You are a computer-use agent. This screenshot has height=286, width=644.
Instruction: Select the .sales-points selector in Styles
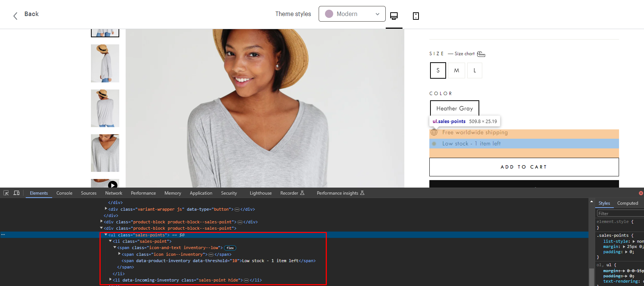[613, 235]
